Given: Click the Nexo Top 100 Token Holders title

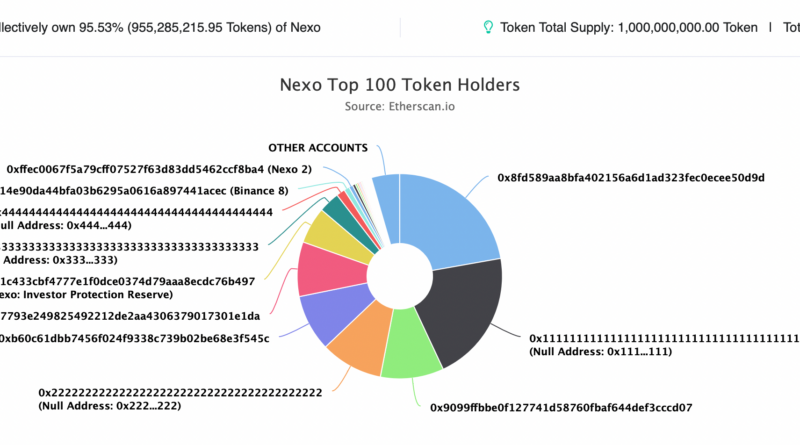Looking at the screenshot, I should click(x=399, y=85).
